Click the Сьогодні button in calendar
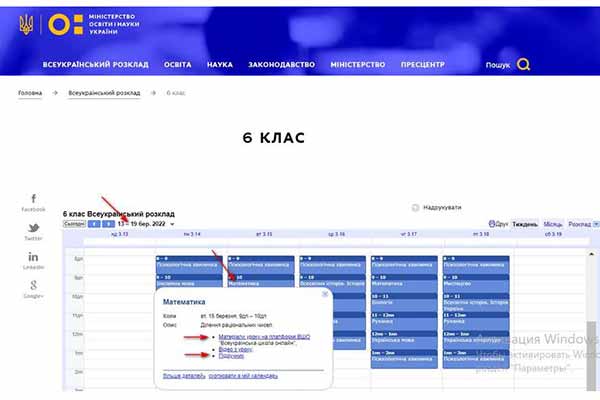The image size is (600, 400). tap(74, 224)
